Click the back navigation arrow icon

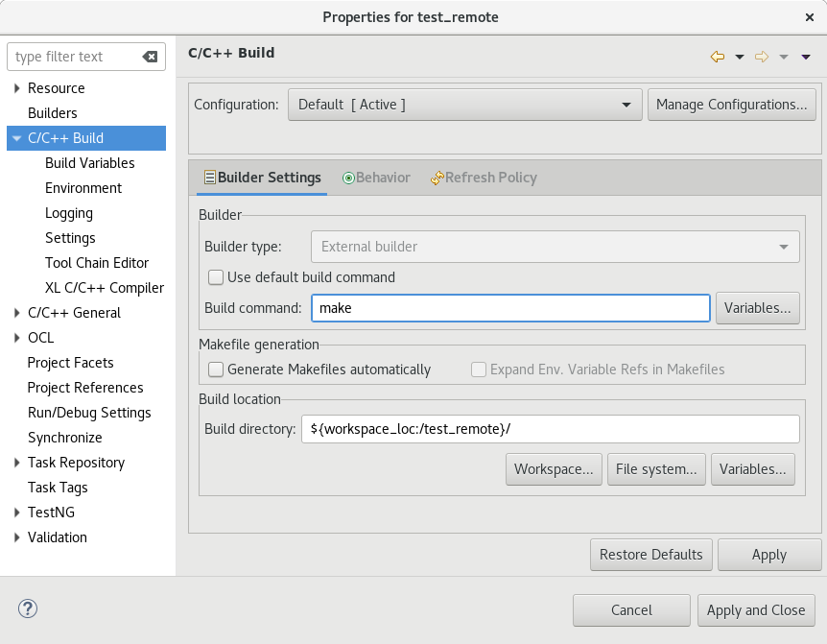[x=717, y=57]
